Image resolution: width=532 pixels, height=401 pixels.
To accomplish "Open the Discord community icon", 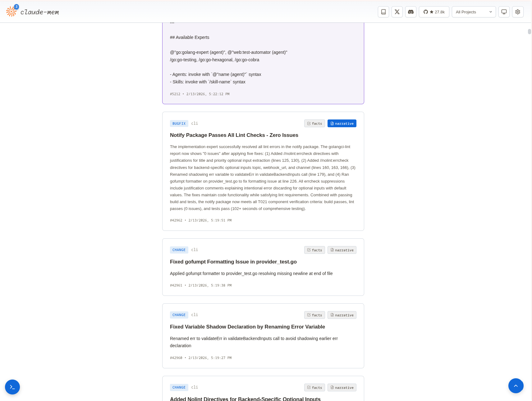I will (x=410, y=12).
